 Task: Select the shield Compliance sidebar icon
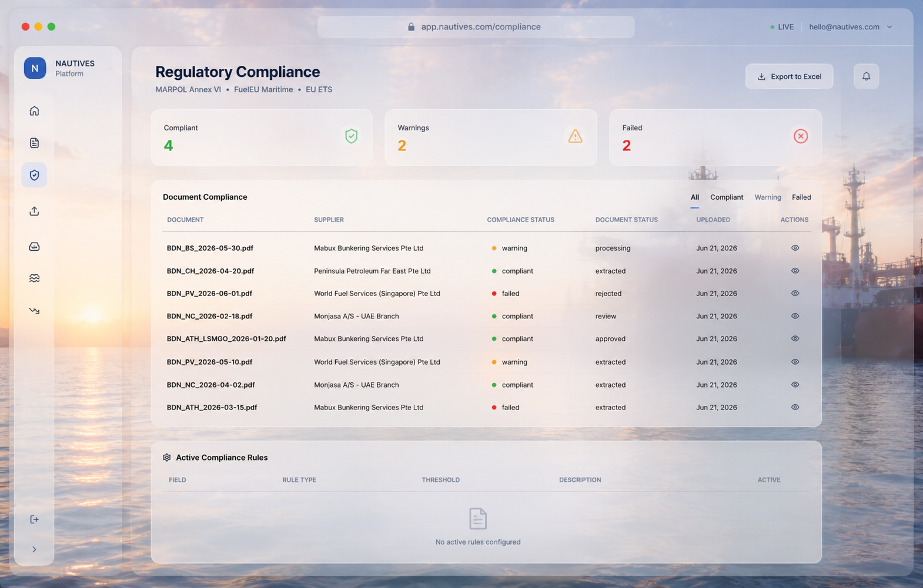click(x=34, y=175)
